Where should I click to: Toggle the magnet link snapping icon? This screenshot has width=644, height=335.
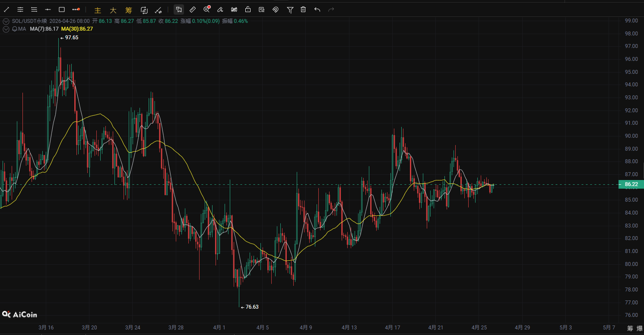click(276, 9)
